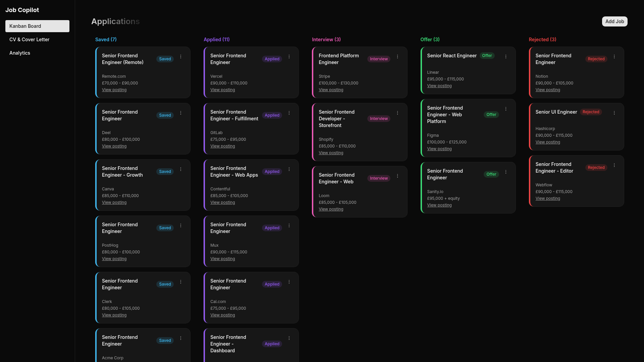The height and width of the screenshot is (362, 644).
Task: View posting for Mux job
Action: [222, 259]
